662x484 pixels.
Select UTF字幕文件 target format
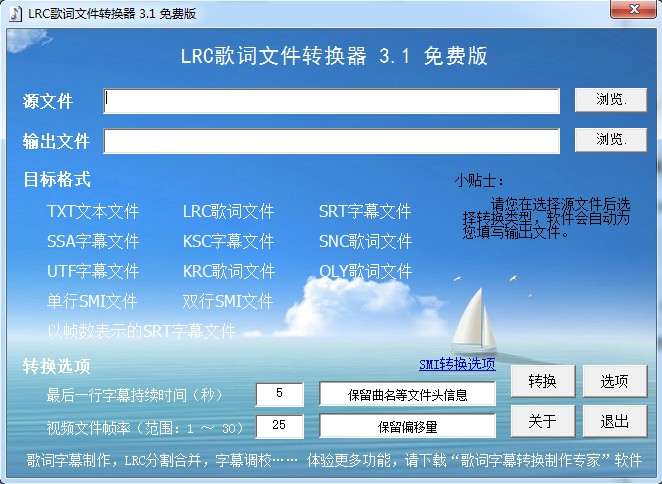[93, 271]
